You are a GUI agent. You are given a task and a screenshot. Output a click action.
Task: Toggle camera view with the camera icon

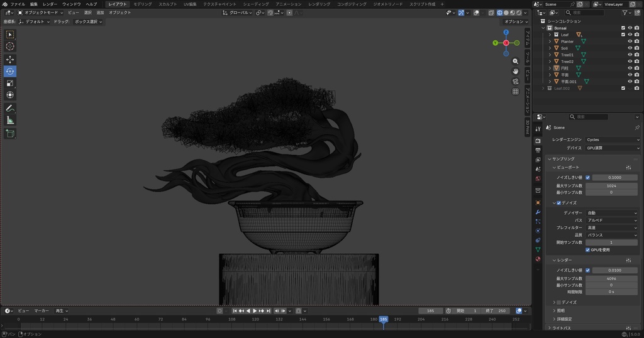coord(516,81)
